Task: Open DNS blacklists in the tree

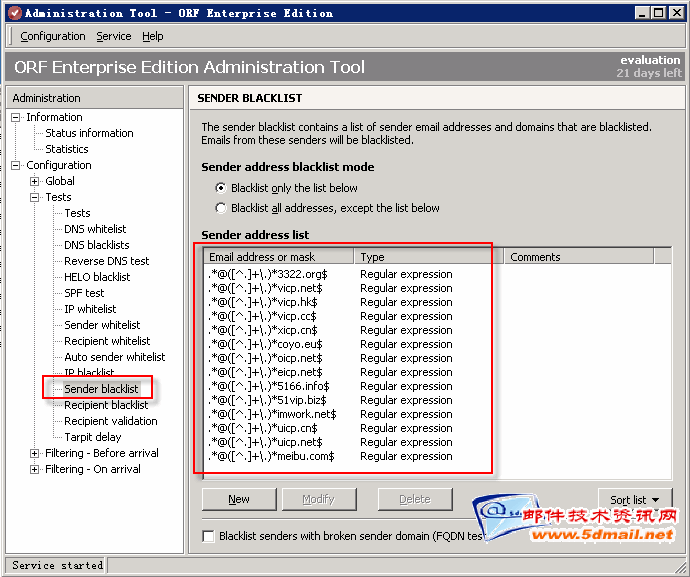Action: (x=96, y=245)
